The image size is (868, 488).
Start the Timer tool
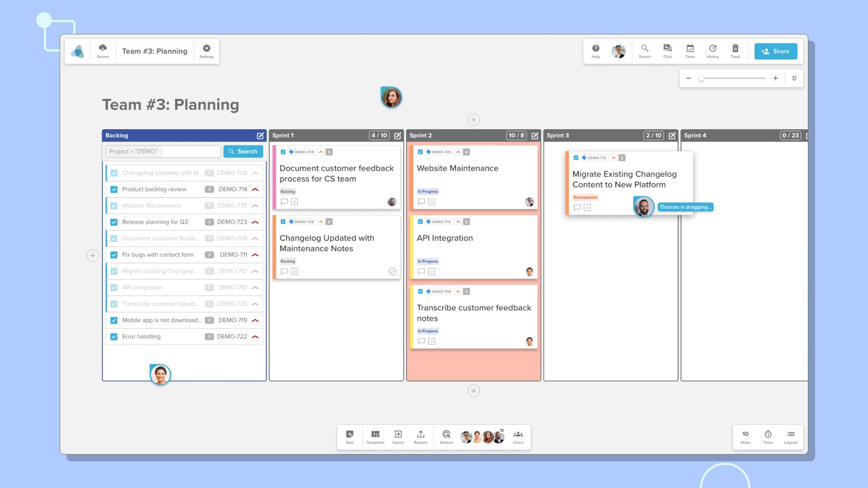pos(768,436)
